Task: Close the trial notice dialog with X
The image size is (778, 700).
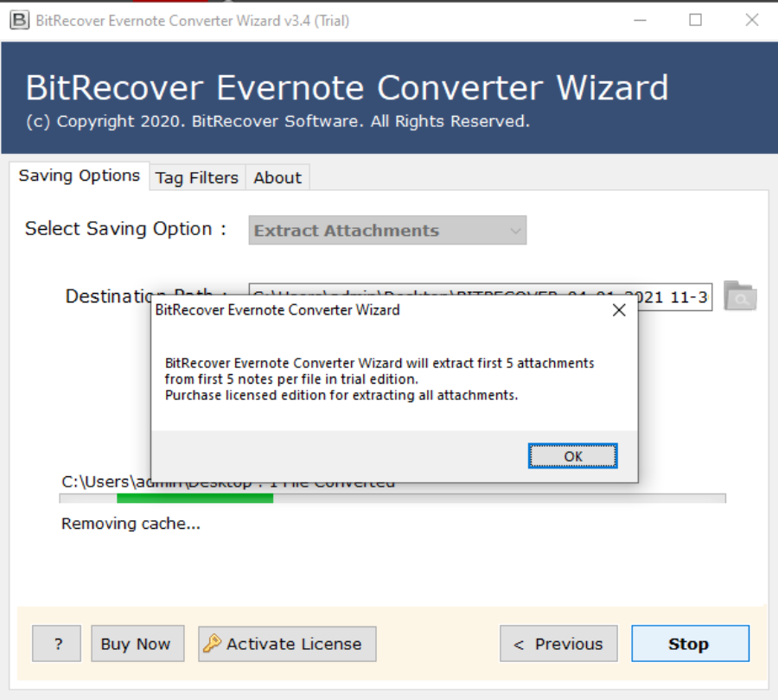Action: pos(619,311)
